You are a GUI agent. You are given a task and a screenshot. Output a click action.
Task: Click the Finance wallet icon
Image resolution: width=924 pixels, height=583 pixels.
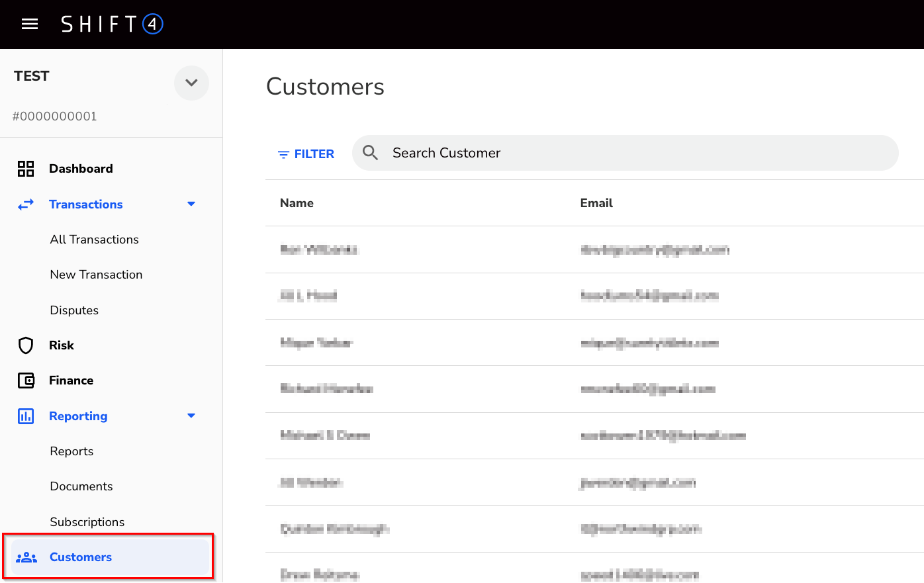click(x=26, y=381)
